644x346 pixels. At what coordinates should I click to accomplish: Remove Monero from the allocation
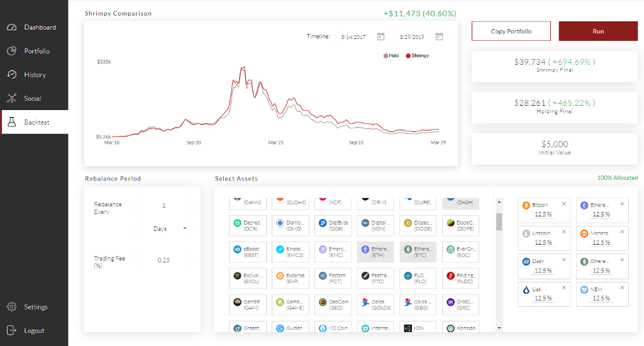tap(622, 232)
